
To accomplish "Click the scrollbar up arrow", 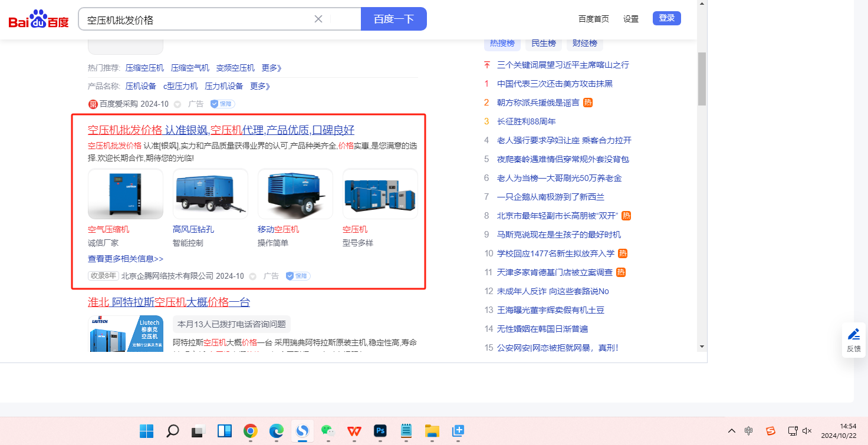I will point(702,4).
